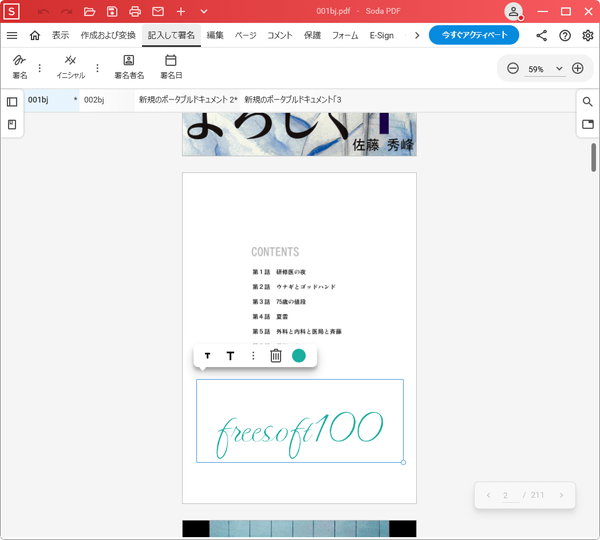Screen dimensions: 600x540
Task: Open the hamburger main menu
Action: 12,36
